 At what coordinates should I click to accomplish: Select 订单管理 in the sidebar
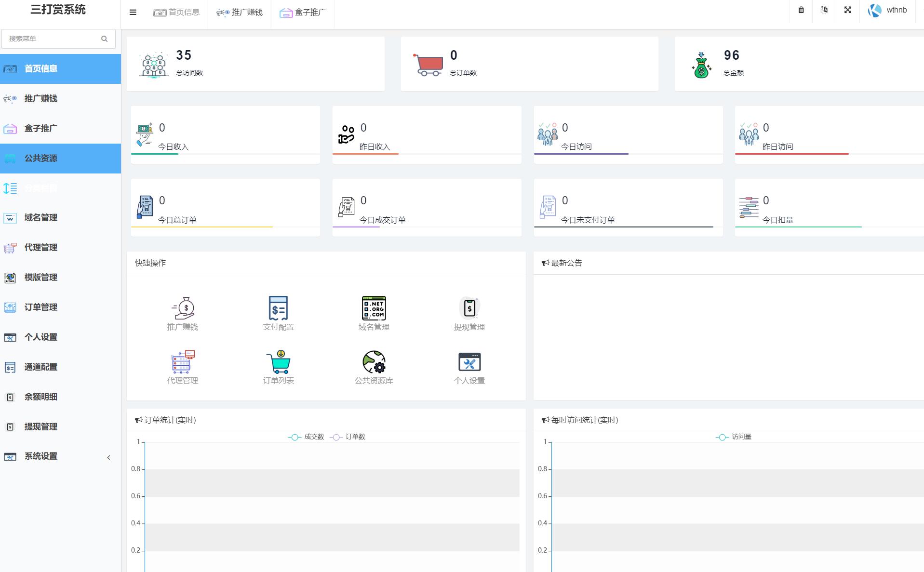(x=41, y=307)
